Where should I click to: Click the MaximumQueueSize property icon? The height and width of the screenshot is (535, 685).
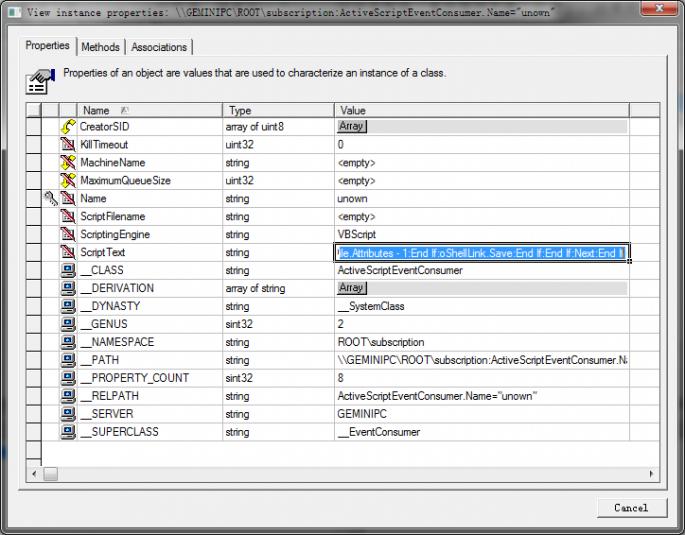point(68,181)
